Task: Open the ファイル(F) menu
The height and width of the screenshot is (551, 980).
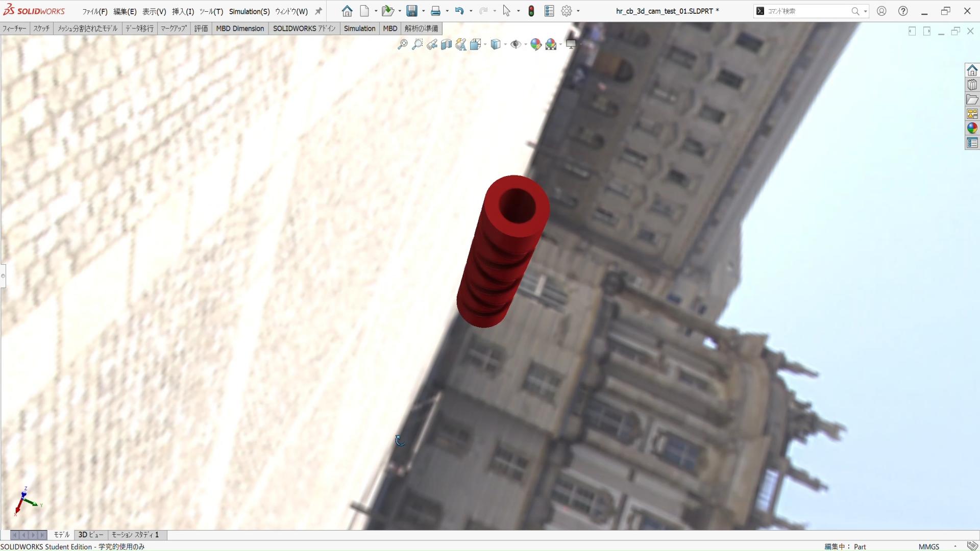Action: point(95,11)
